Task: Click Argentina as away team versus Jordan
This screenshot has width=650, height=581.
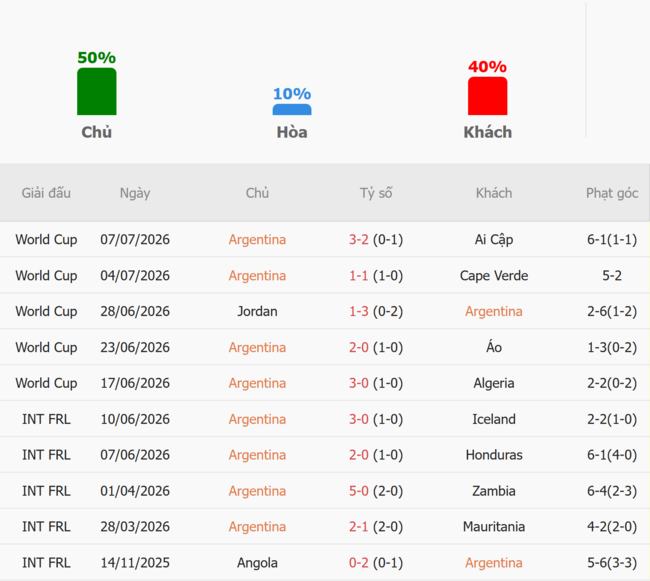Action: pyautogui.click(x=494, y=311)
